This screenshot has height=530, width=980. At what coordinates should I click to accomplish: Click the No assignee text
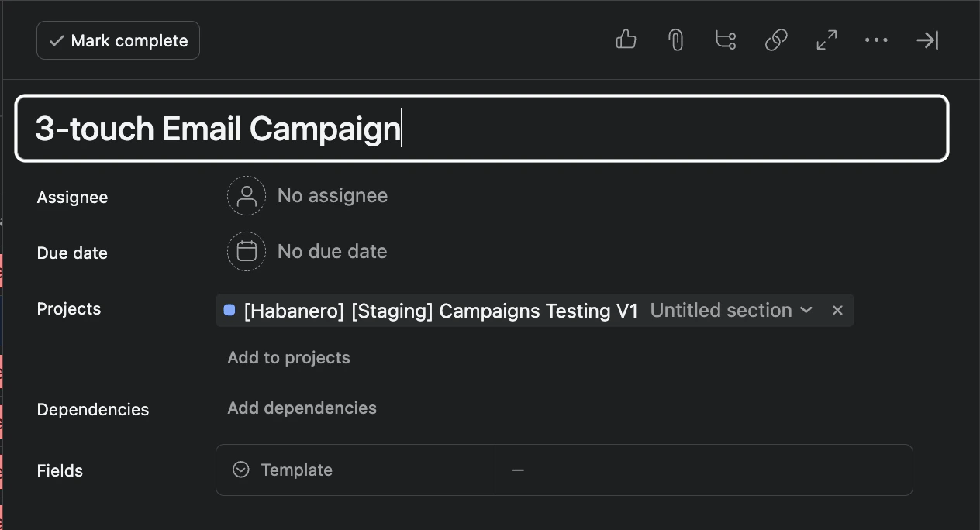(333, 196)
